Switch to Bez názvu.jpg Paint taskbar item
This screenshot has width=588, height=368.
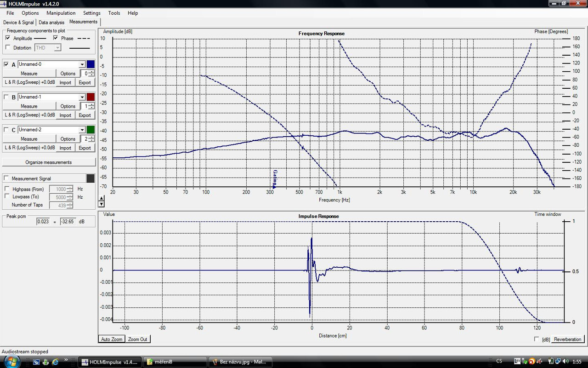pos(241,362)
